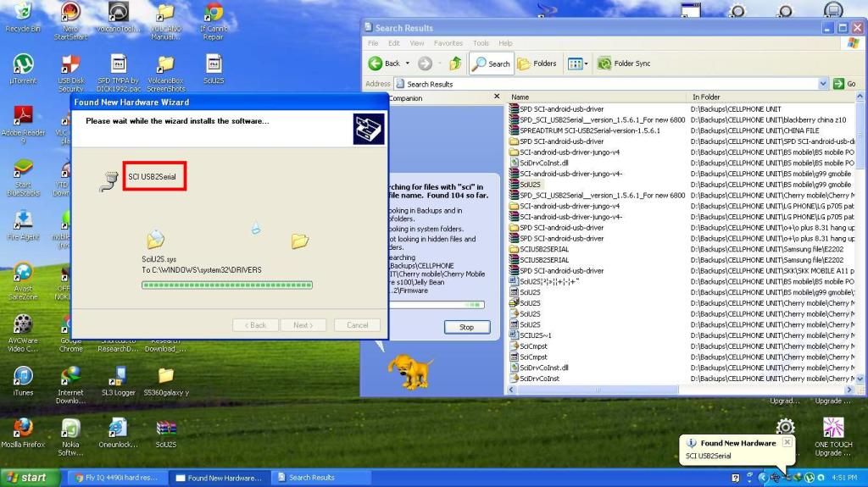Open the Tools menu
Viewport: 868px width, 487px height.
click(x=481, y=43)
